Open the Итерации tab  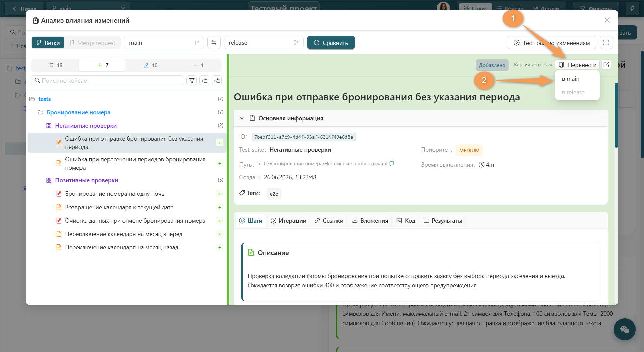click(288, 221)
